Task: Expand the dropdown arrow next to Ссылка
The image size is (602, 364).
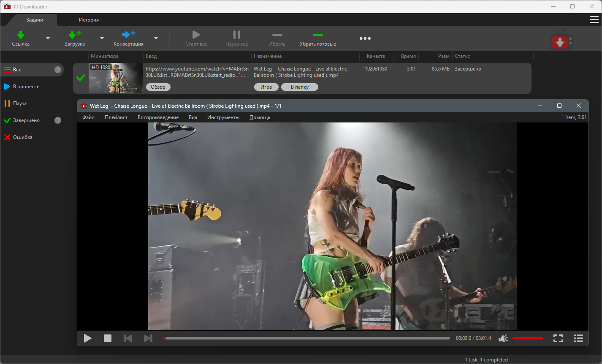Action: [x=48, y=38]
